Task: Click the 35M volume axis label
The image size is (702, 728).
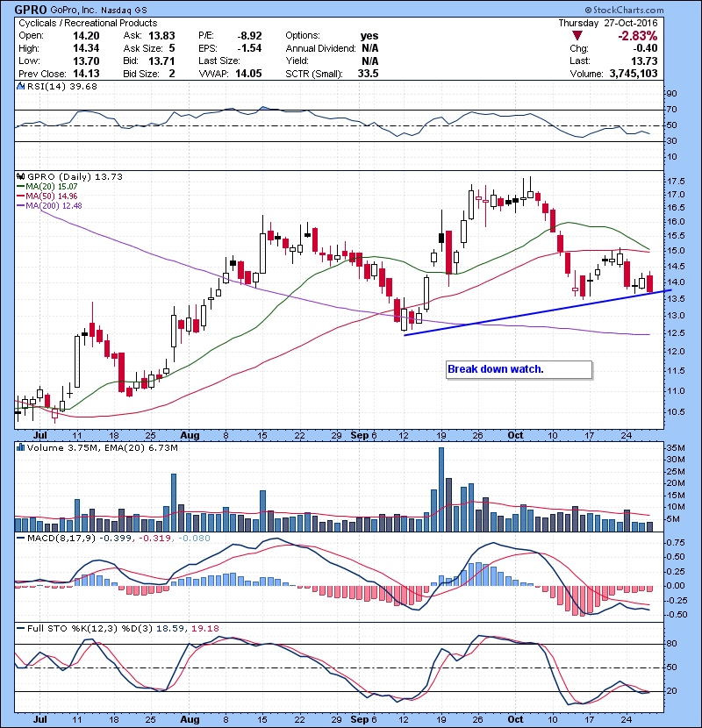Action: tap(676, 448)
